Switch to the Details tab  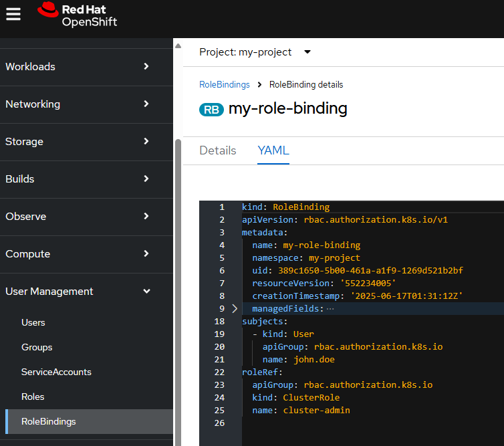218,150
